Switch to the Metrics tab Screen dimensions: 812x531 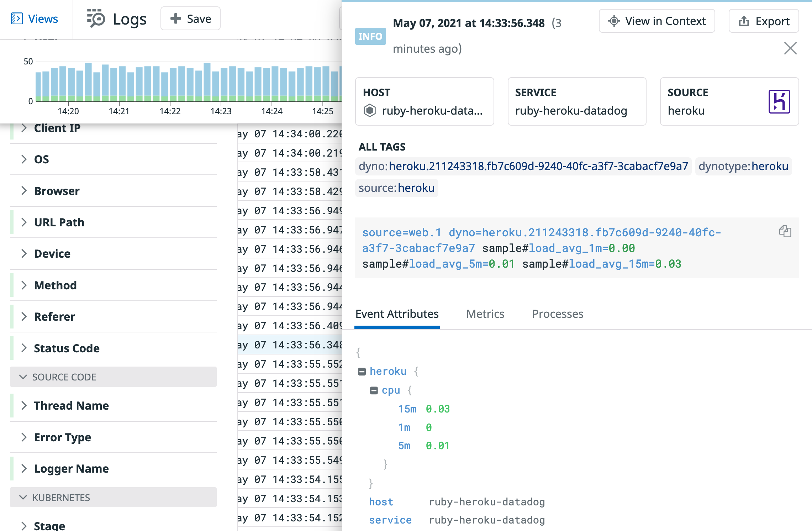(485, 314)
